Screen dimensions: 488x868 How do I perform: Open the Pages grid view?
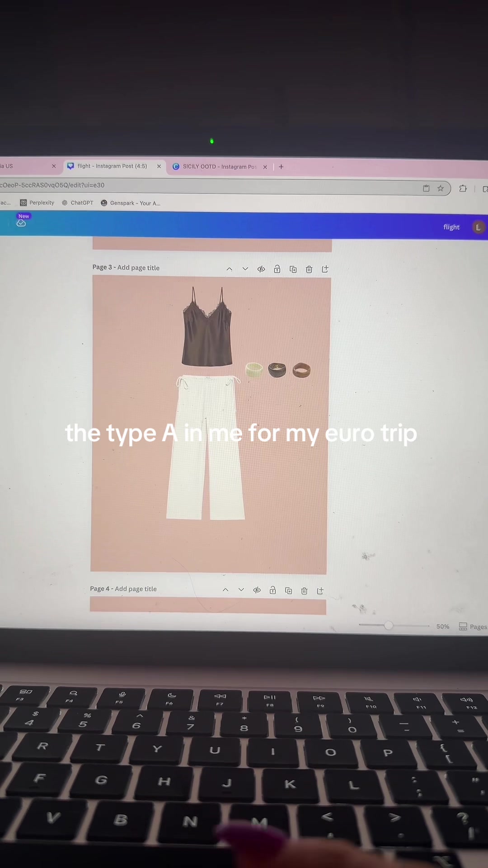[x=473, y=627]
